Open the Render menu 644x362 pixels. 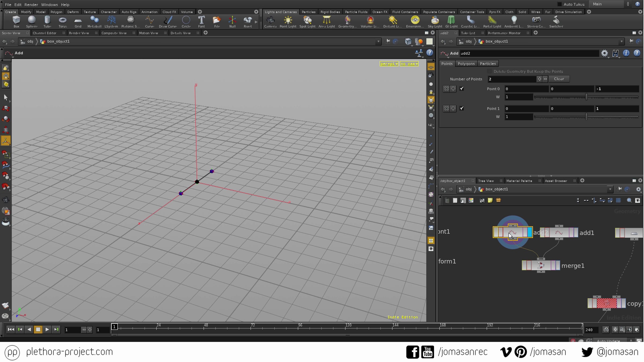point(31,5)
